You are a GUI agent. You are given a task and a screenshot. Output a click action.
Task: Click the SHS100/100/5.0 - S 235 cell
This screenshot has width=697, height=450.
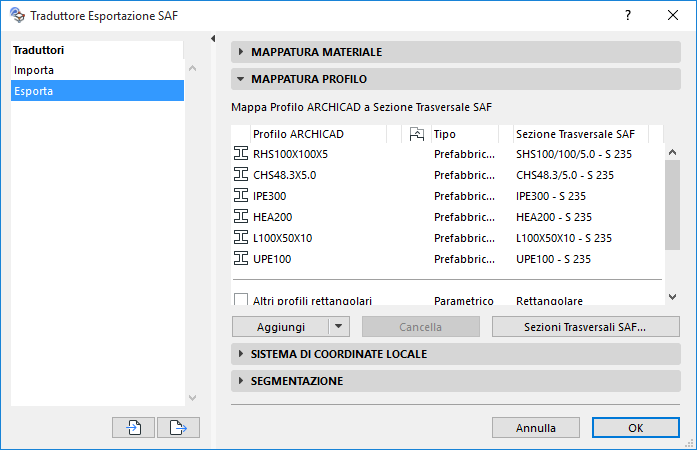(574, 154)
